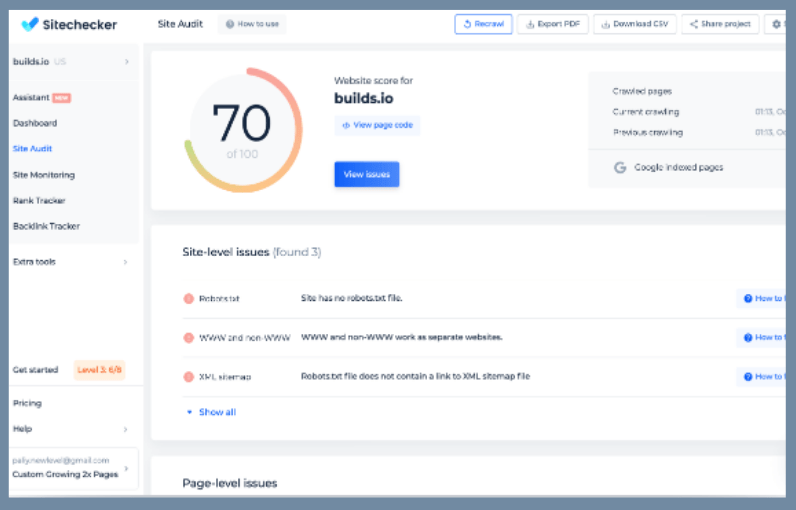Expand the builds.io project selector
Screen dimensions: 796x510
coord(126,62)
